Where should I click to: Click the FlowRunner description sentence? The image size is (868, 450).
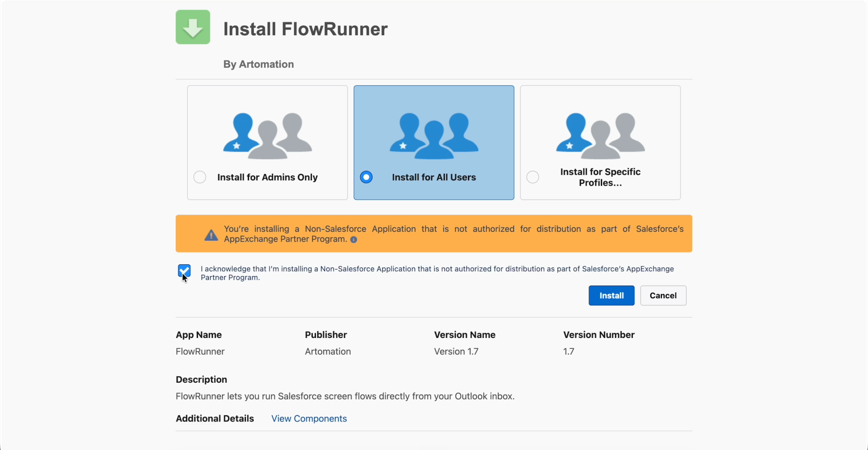point(345,396)
